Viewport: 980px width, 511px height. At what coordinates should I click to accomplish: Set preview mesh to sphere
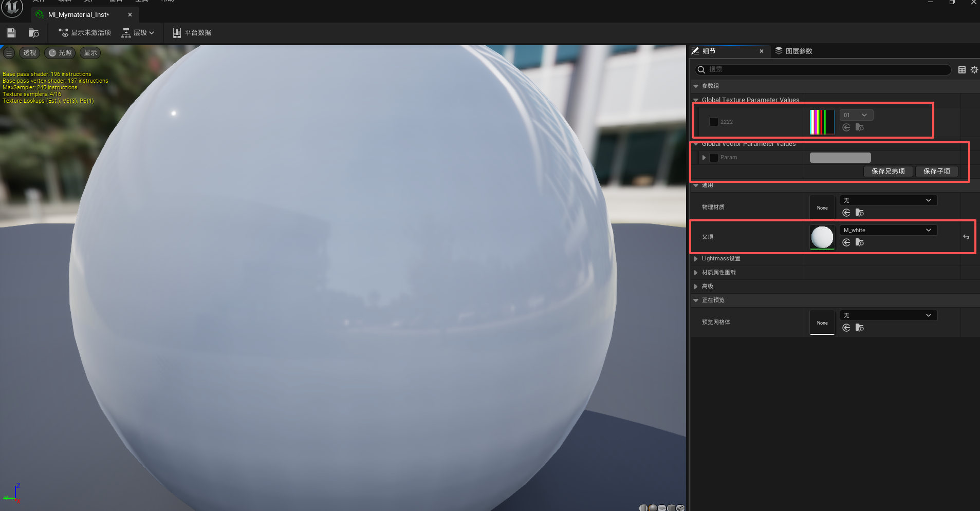(x=653, y=507)
